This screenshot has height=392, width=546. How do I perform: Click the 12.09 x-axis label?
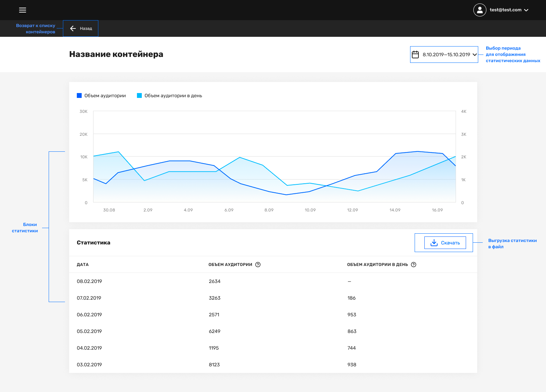(x=353, y=210)
